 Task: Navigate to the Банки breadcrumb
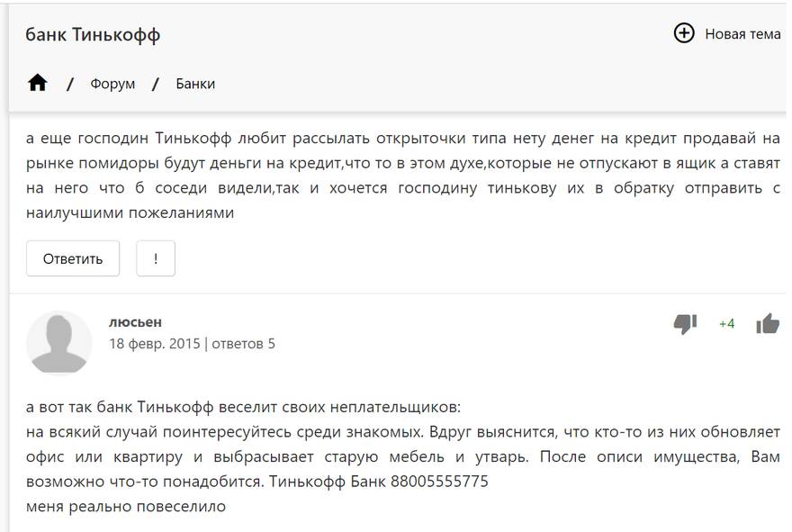pos(195,84)
